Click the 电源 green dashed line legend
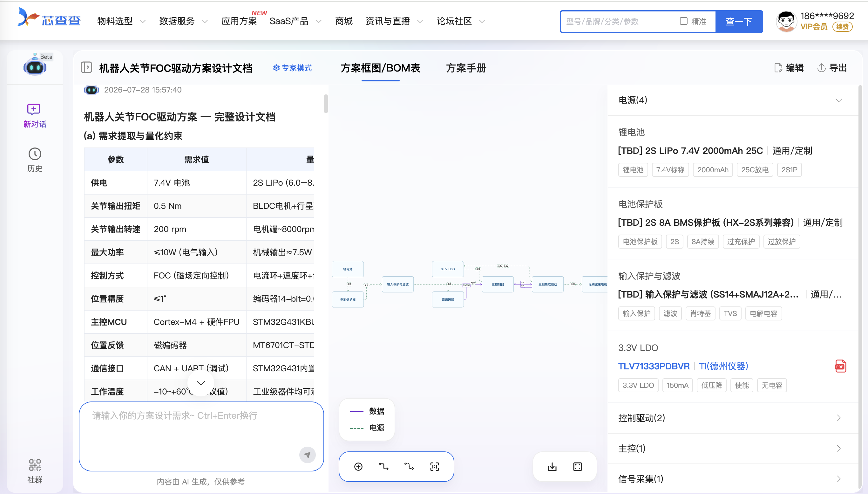The height and width of the screenshot is (494, 868). [x=367, y=428]
